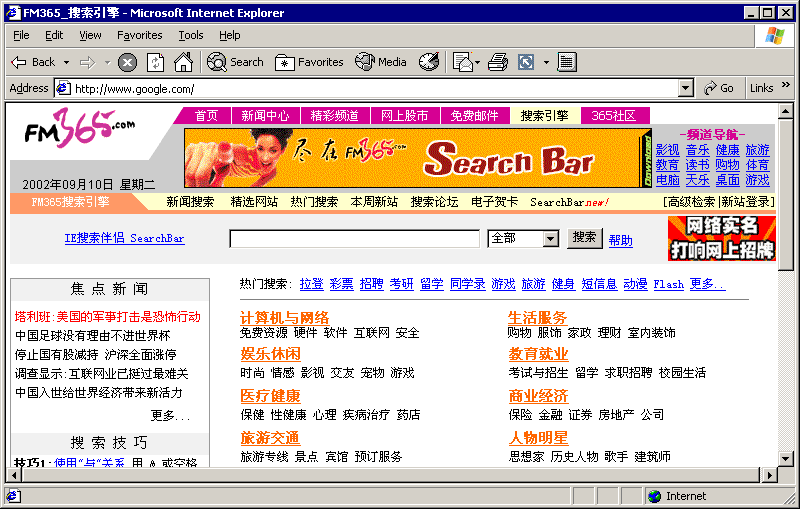Open the View menu
The width and height of the screenshot is (800, 509).
[90, 35]
